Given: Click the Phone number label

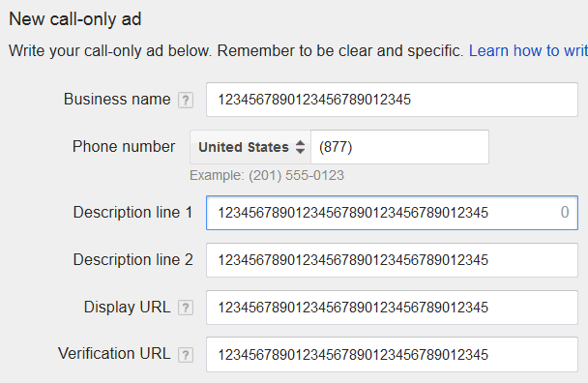Looking at the screenshot, I should (124, 147).
